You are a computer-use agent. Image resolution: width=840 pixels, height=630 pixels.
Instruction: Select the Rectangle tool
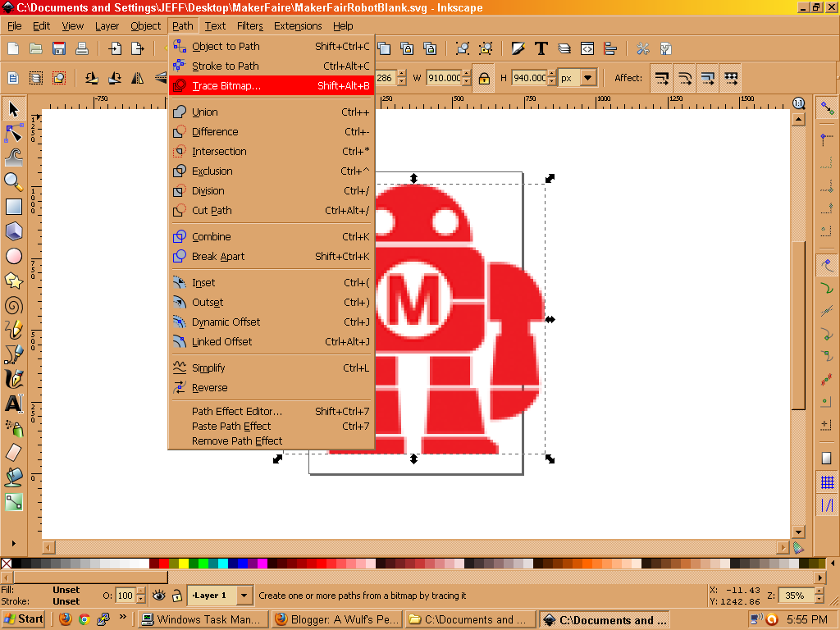coord(13,206)
